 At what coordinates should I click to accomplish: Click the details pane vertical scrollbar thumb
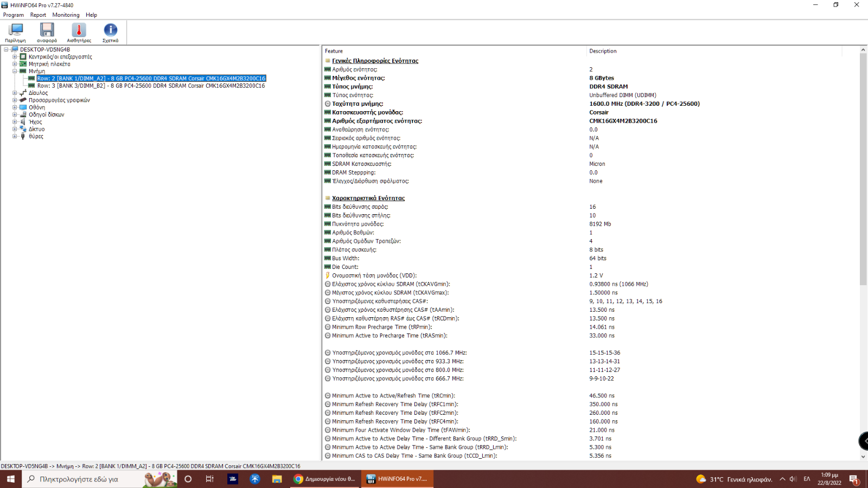click(x=863, y=169)
